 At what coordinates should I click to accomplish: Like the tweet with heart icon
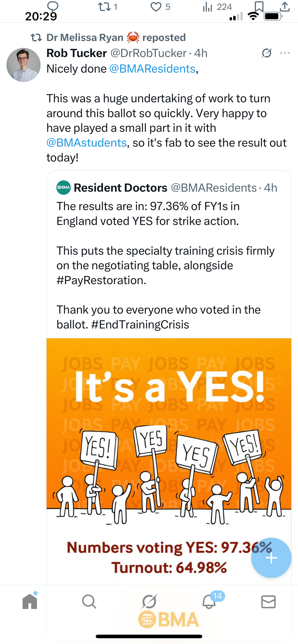(x=156, y=7)
